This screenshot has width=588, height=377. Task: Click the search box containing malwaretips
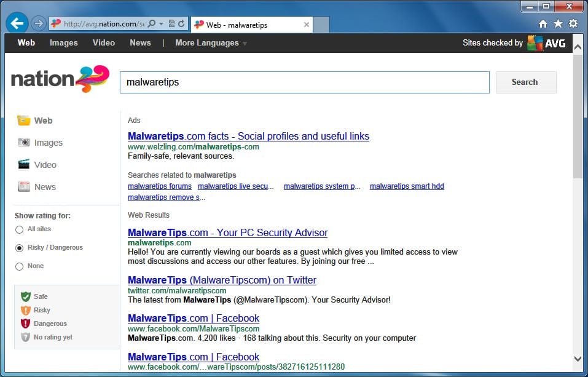tap(305, 82)
